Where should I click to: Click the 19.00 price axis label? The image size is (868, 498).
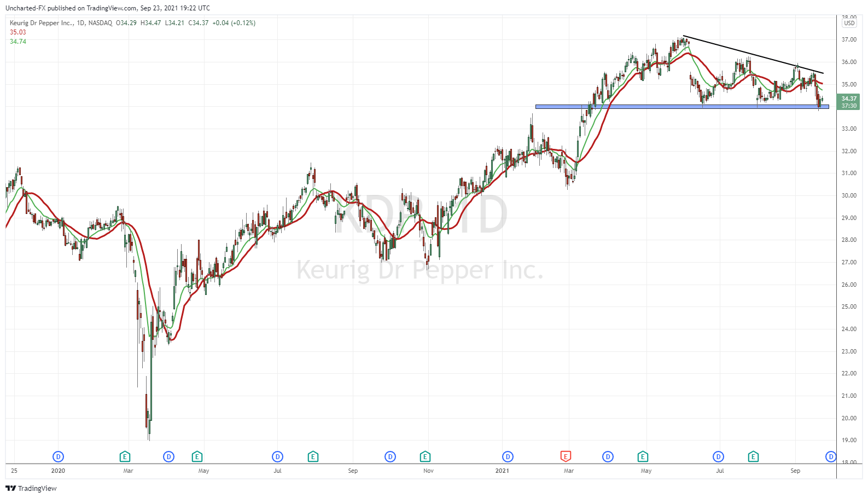tap(849, 440)
